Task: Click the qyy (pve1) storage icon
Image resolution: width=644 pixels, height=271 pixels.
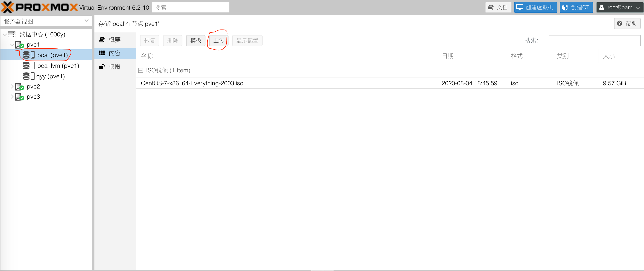Action: (29, 76)
